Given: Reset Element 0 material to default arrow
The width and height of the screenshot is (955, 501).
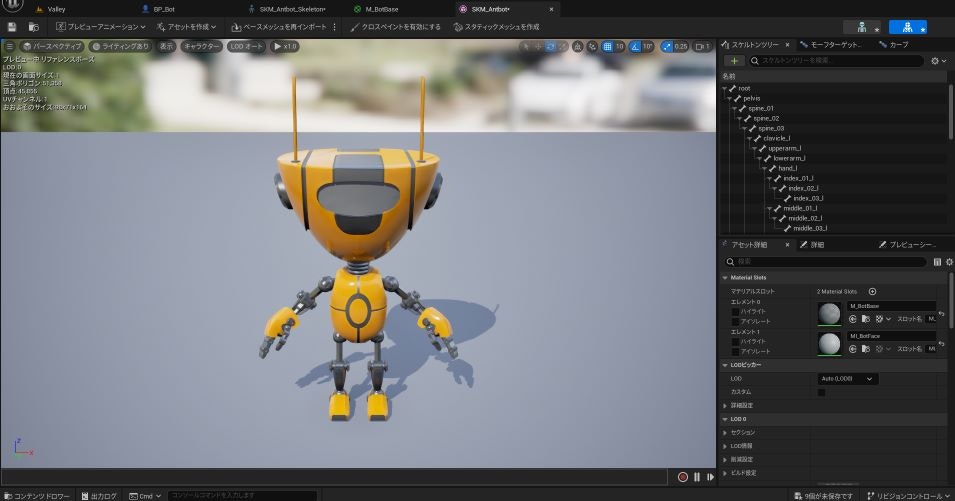Looking at the screenshot, I should coord(941,313).
